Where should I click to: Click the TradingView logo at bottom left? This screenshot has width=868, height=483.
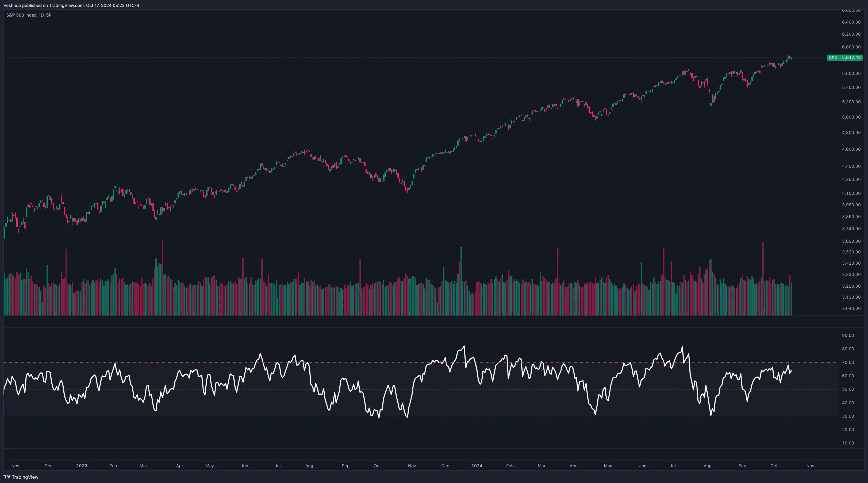21,477
